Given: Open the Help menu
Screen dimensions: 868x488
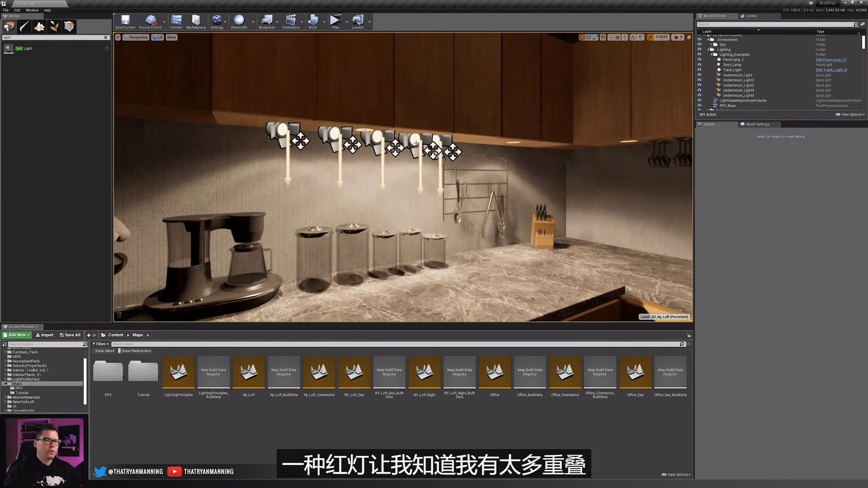Looking at the screenshot, I should click(47, 10).
